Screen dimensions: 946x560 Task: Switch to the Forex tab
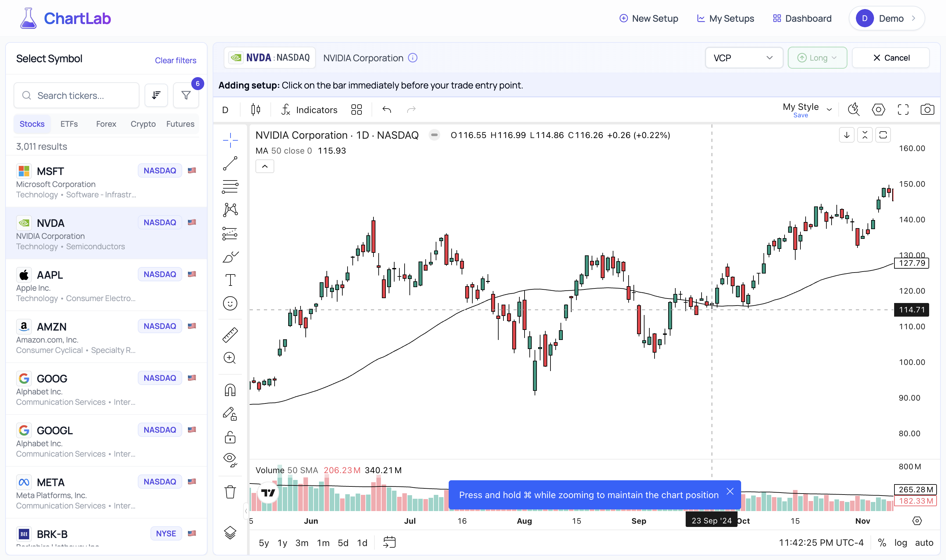point(106,124)
